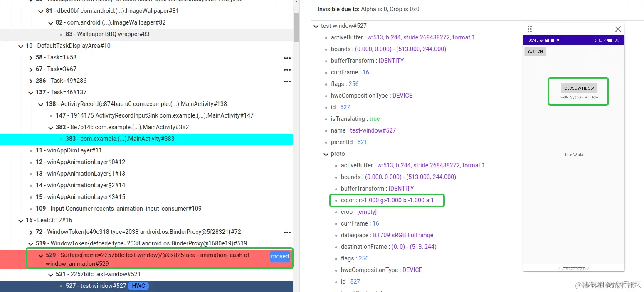Click top-level id : 527 property
This screenshot has width=644, height=292.
pos(341,107)
